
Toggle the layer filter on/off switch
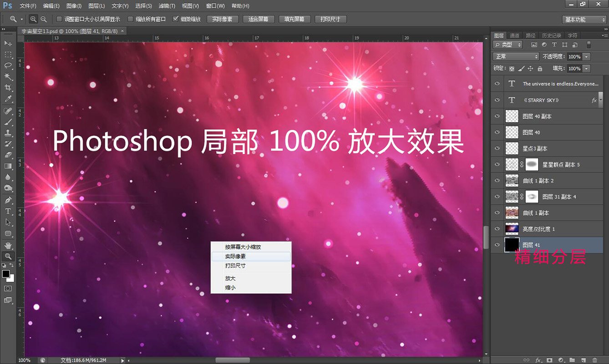(589, 45)
